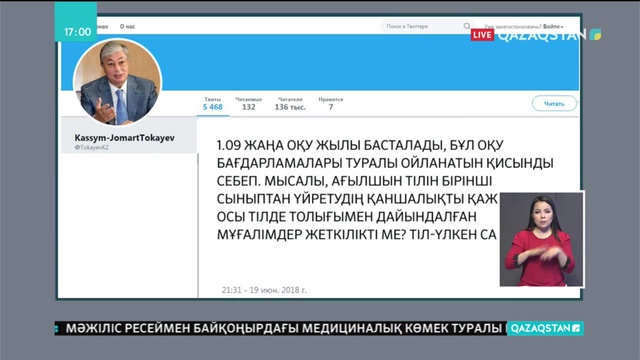Open the Войти login dropdown
The image size is (640, 360).
[553, 27]
